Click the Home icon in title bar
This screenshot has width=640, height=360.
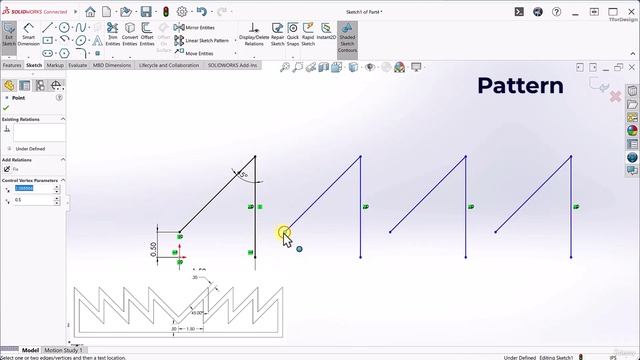click(90, 12)
